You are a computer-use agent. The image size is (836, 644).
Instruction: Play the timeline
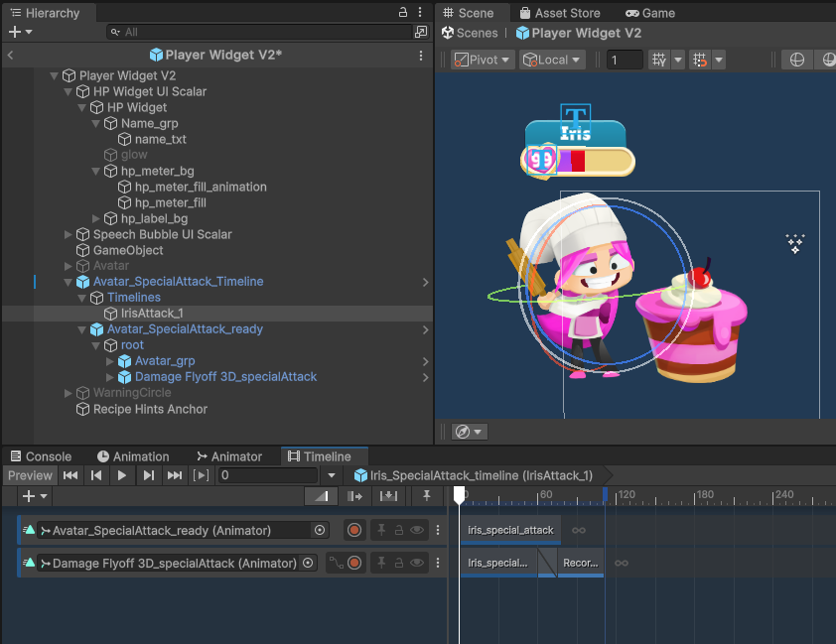(x=121, y=475)
